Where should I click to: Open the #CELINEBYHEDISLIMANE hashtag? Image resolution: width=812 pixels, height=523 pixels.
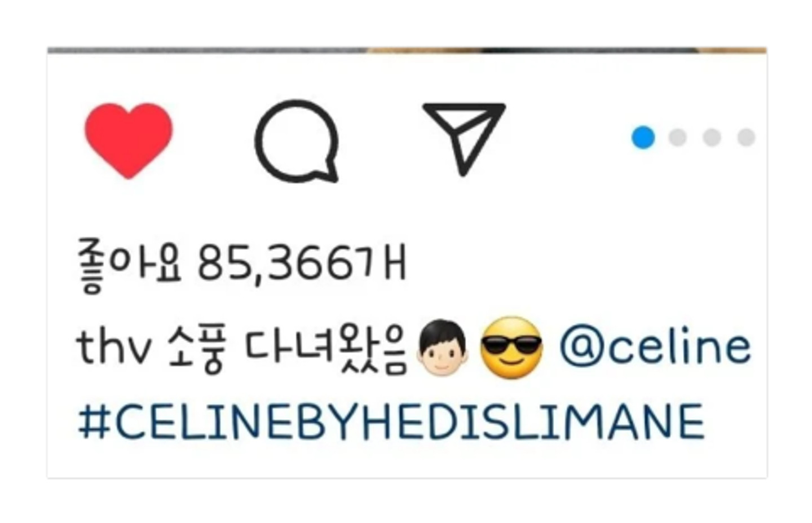tap(391, 422)
